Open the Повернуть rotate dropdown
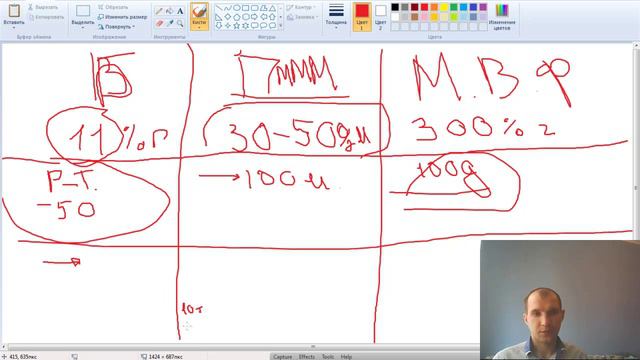640x360 pixels. point(117,27)
